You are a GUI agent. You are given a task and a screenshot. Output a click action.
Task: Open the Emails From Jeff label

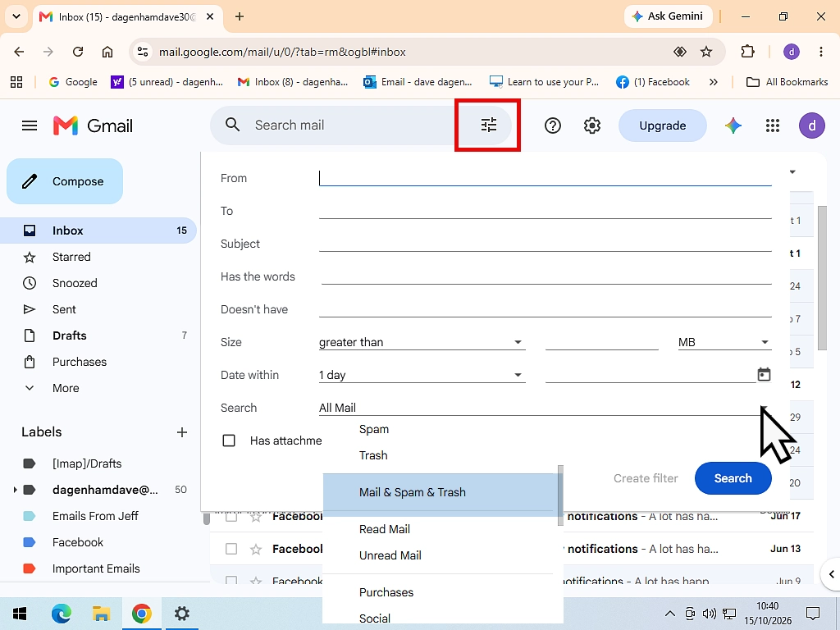click(95, 516)
